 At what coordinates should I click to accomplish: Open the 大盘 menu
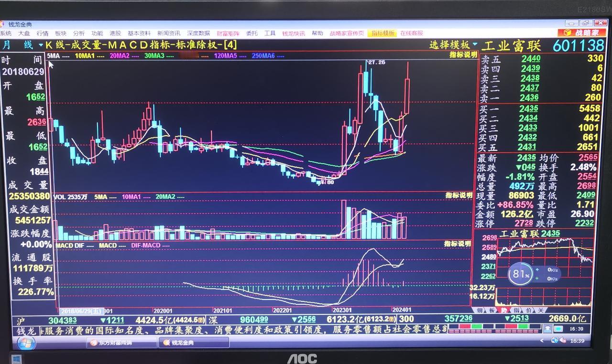coord(24,33)
